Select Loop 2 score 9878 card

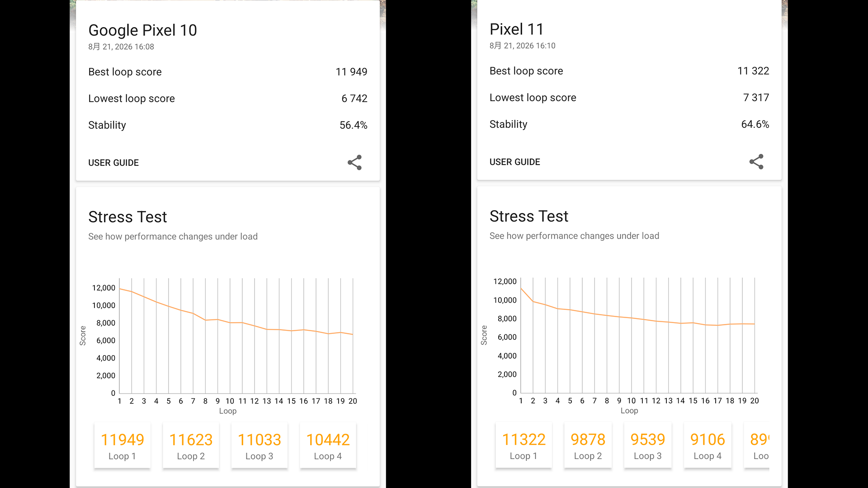click(588, 445)
